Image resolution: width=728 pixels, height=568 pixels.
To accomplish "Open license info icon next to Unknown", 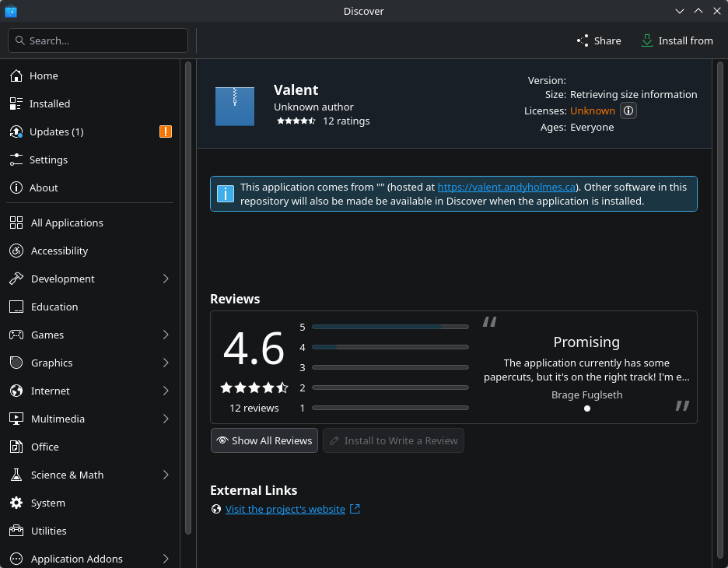I will (628, 110).
